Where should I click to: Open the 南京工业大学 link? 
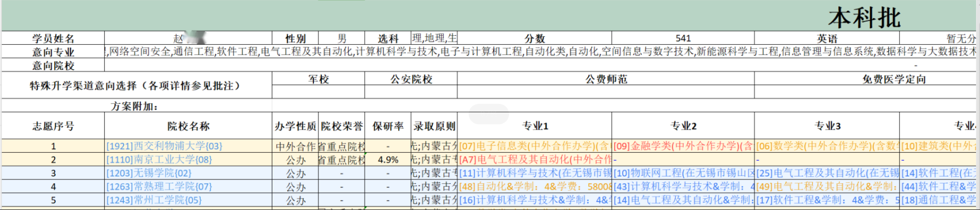coord(159,159)
